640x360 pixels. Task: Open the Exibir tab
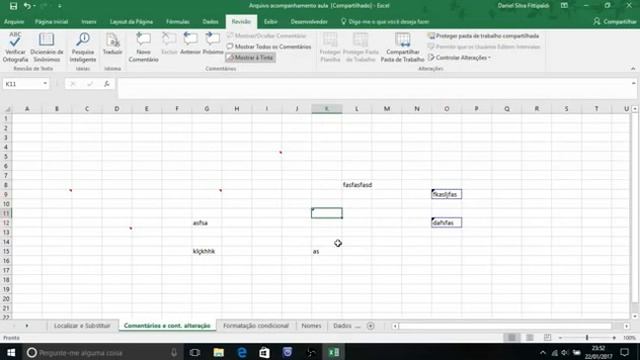pyautogui.click(x=270, y=22)
